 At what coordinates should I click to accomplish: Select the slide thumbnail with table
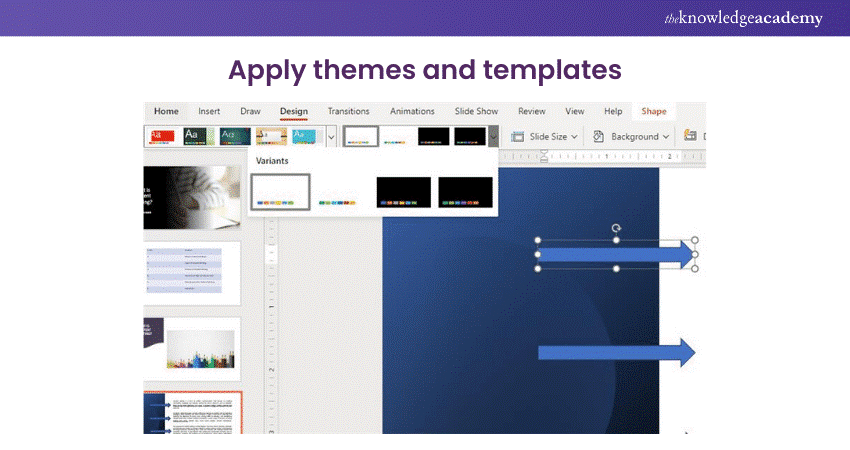(x=192, y=273)
